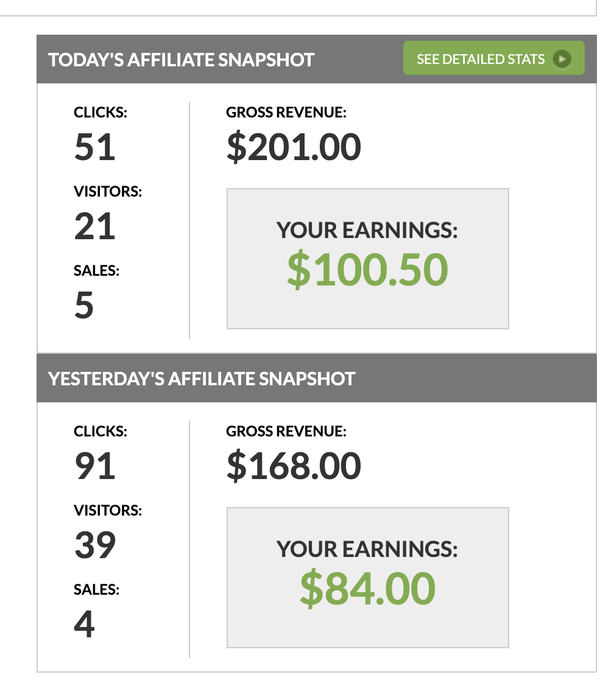The image size is (614, 700).
Task: Click Today's Affiliate Snapshot header
Action: click(x=182, y=60)
